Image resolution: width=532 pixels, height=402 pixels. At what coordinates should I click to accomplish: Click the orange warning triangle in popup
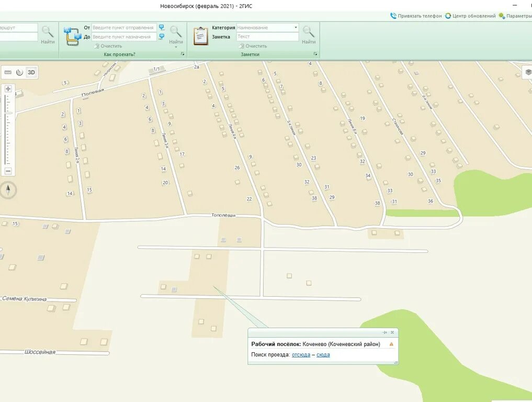tap(391, 344)
